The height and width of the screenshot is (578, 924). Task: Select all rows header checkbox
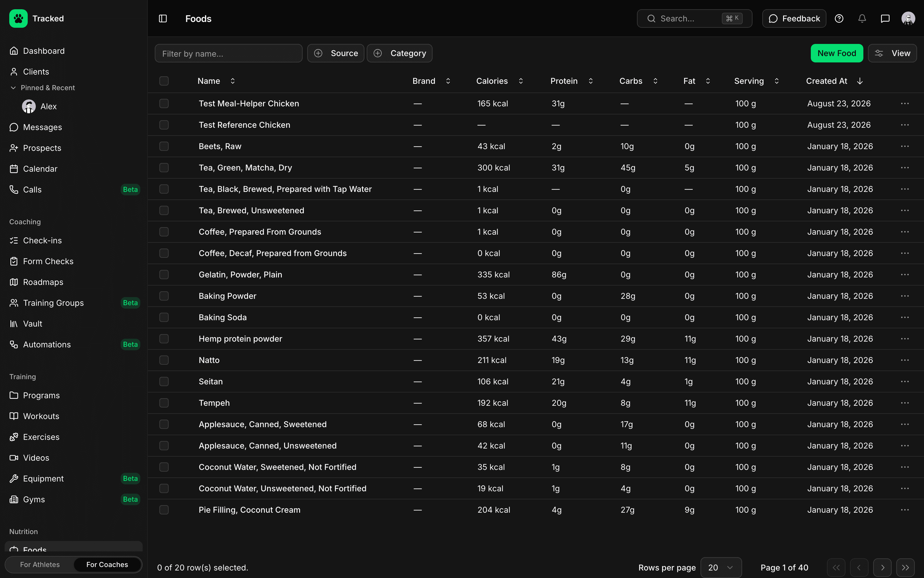(x=164, y=81)
